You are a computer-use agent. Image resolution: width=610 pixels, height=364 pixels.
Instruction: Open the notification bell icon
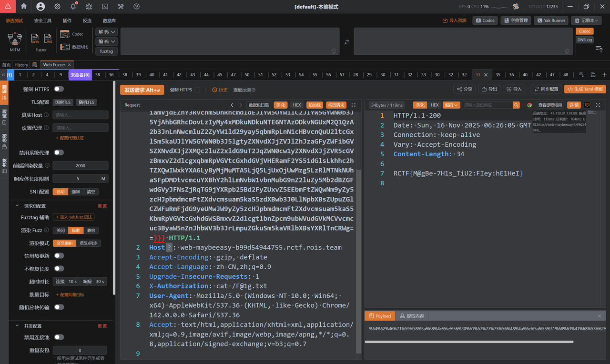(x=73, y=7)
